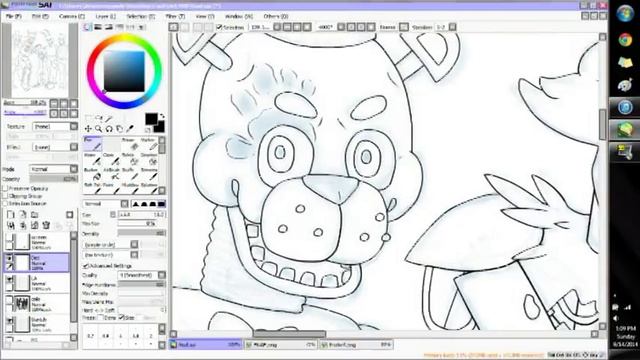Create a new linework layer
The height and width of the screenshot is (360, 640).
[22, 215]
